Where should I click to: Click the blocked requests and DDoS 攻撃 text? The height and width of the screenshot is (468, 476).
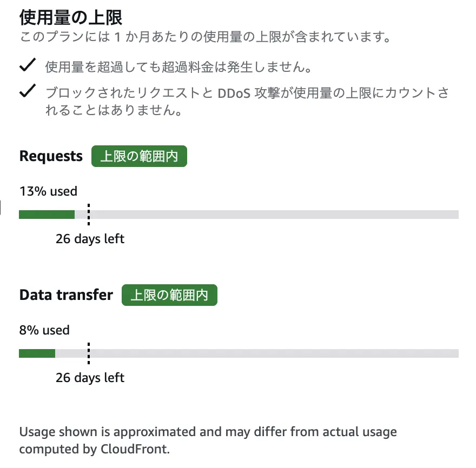coord(247,101)
